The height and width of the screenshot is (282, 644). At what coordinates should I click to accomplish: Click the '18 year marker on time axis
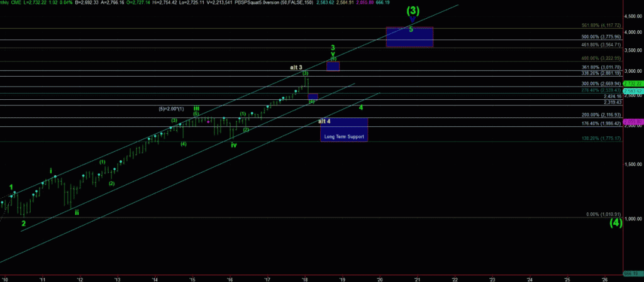coord(305,279)
